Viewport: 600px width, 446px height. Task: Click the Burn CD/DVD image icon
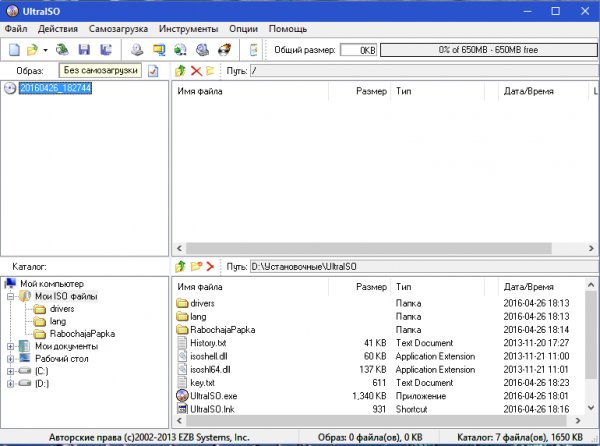tap(224, 50)
